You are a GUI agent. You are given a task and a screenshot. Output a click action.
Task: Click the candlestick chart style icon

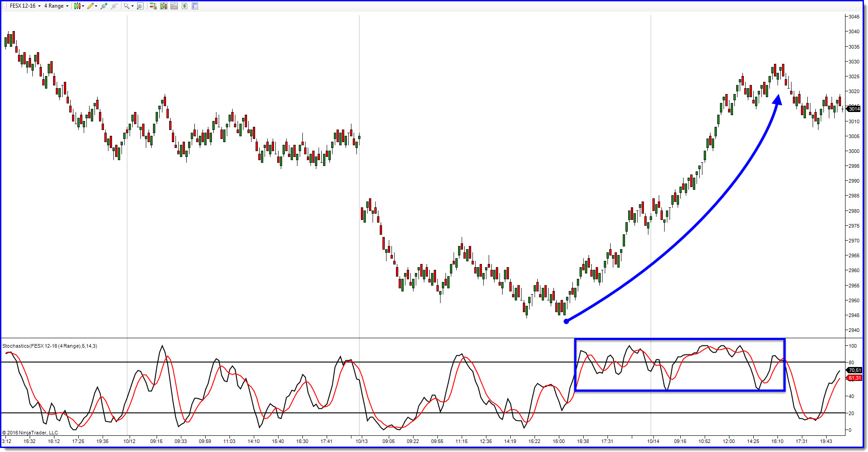click(77, 6)
